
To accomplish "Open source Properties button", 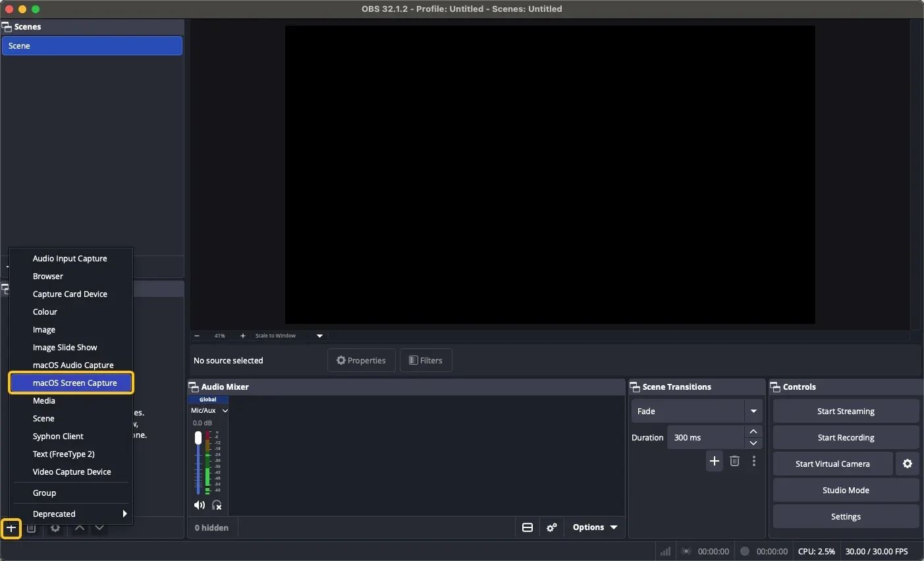I will (361, 360).
